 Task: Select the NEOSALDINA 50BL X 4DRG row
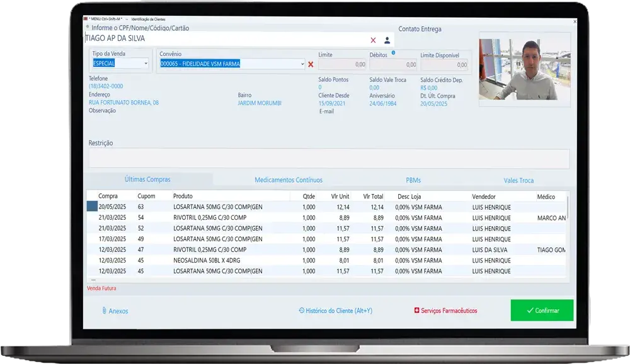204,260
